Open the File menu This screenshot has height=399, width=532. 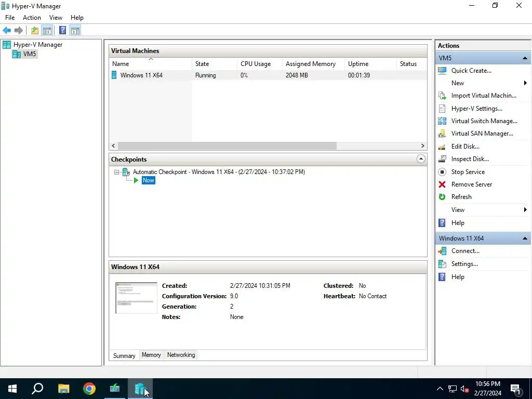[10, 18]
